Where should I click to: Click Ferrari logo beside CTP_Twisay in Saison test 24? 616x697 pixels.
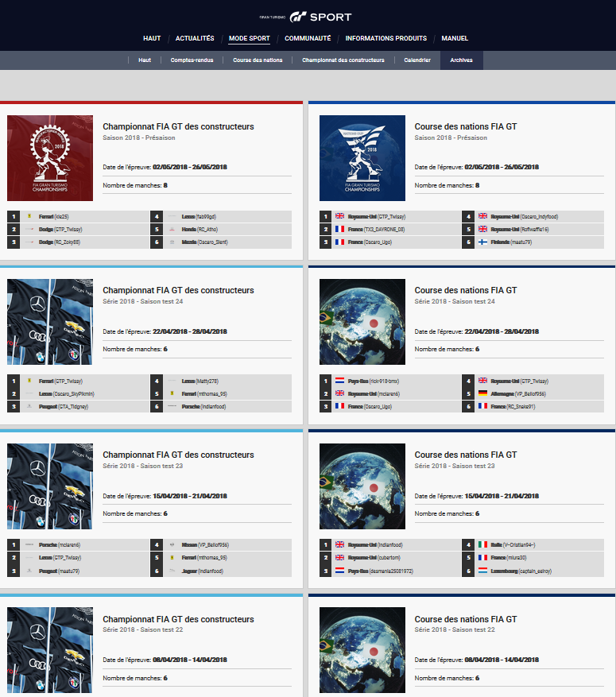[29, 381]
